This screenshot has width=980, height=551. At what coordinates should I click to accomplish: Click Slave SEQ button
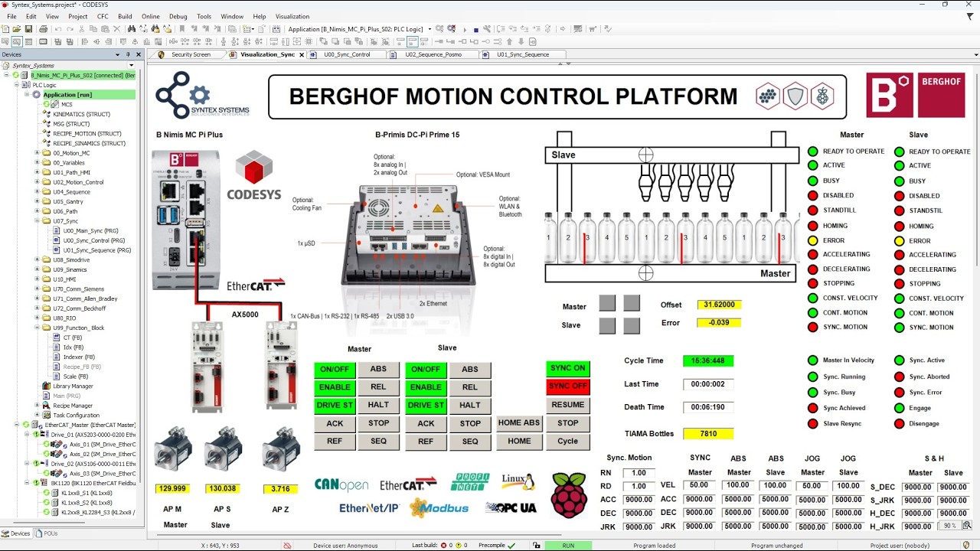(470, 442)
